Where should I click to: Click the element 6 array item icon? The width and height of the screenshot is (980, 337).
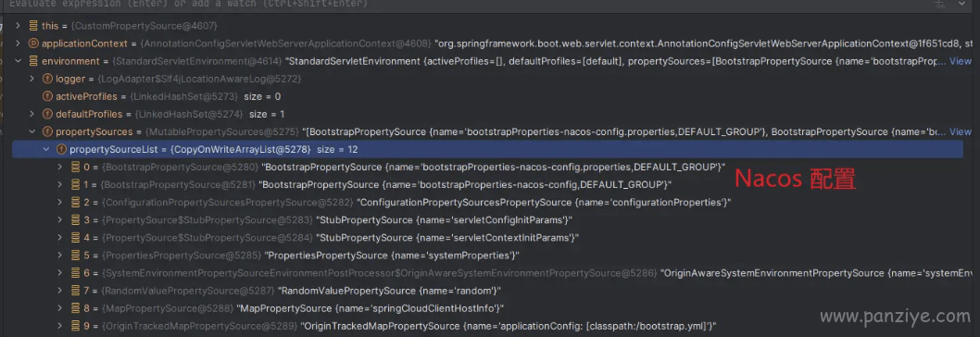pyautogui.click(x=76, y=273)
